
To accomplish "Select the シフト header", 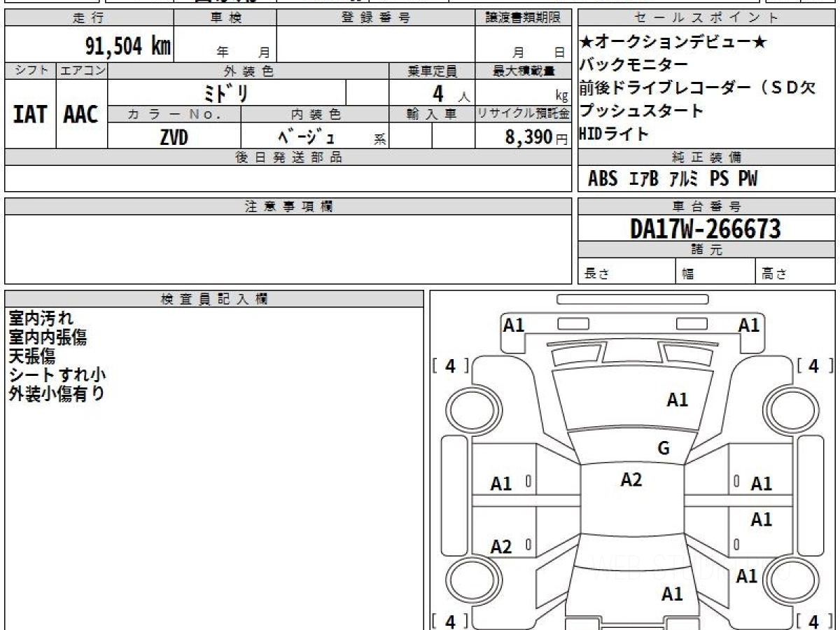I will (31, 71).
